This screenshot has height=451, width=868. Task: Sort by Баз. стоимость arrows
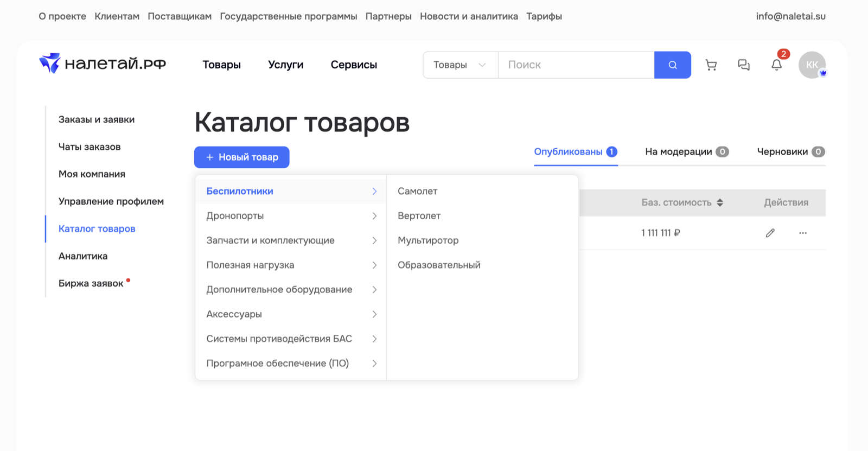[720, 202]
